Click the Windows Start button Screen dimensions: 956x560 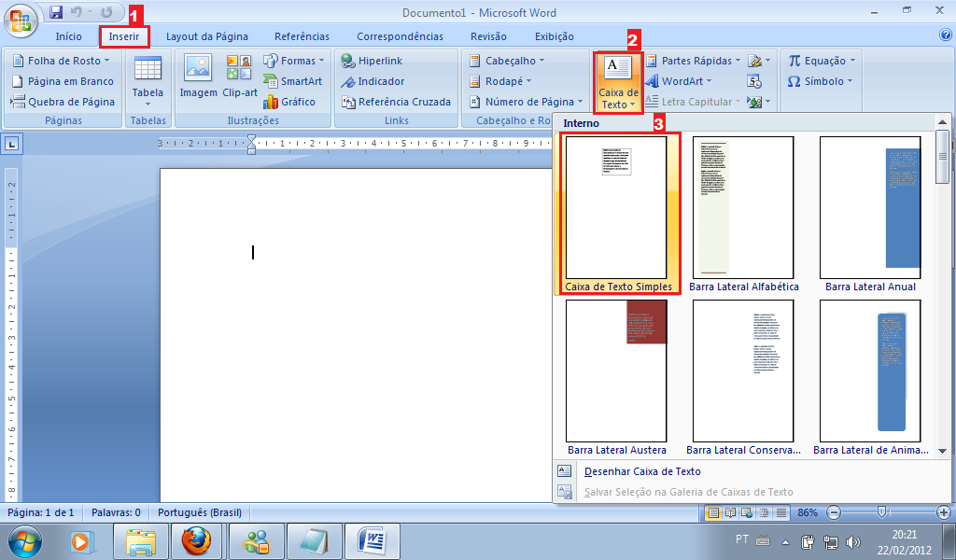pyautogui.click(x=25, y=541)
